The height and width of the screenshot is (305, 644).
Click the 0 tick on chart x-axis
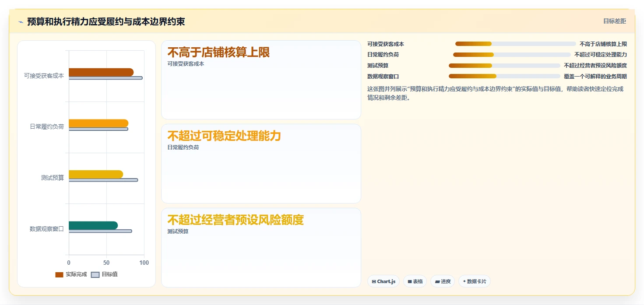coord(69,263)
